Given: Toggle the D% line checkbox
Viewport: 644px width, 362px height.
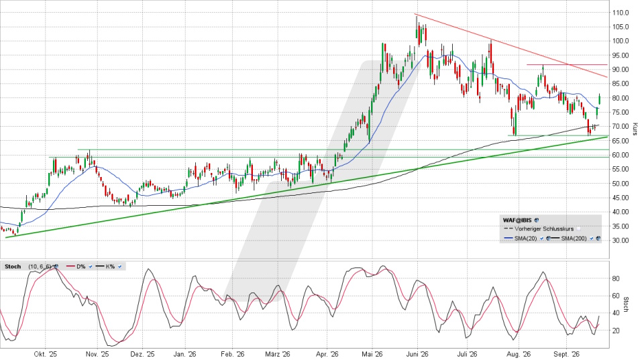Looking at the screenshot, I should click(x=91, y=266).
